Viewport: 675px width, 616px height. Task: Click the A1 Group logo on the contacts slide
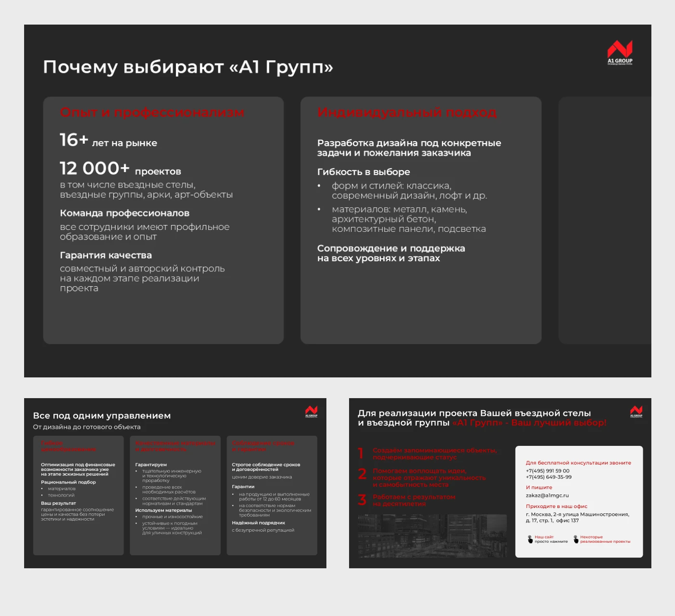pyautogui.click(x=636, y=411)
